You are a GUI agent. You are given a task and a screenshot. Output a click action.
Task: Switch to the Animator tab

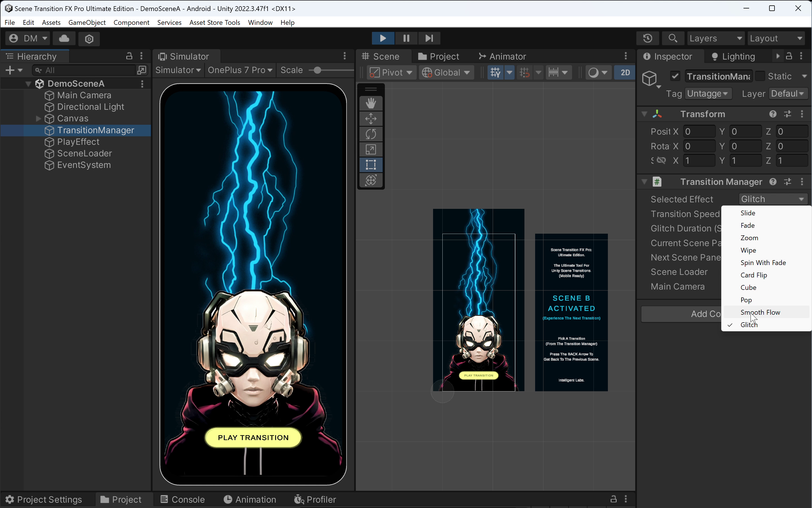(502, 56)
